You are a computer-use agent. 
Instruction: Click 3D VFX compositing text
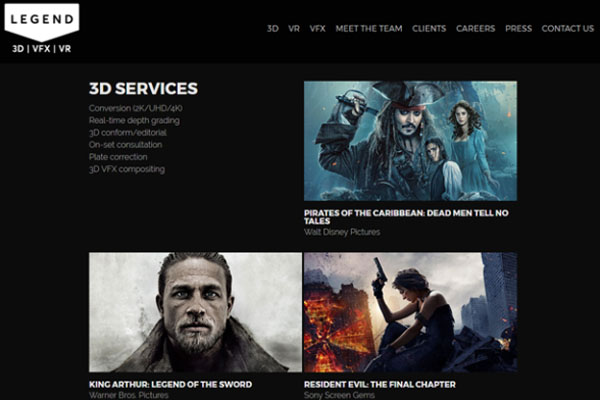pyautogui.click(x=127, y=169)
